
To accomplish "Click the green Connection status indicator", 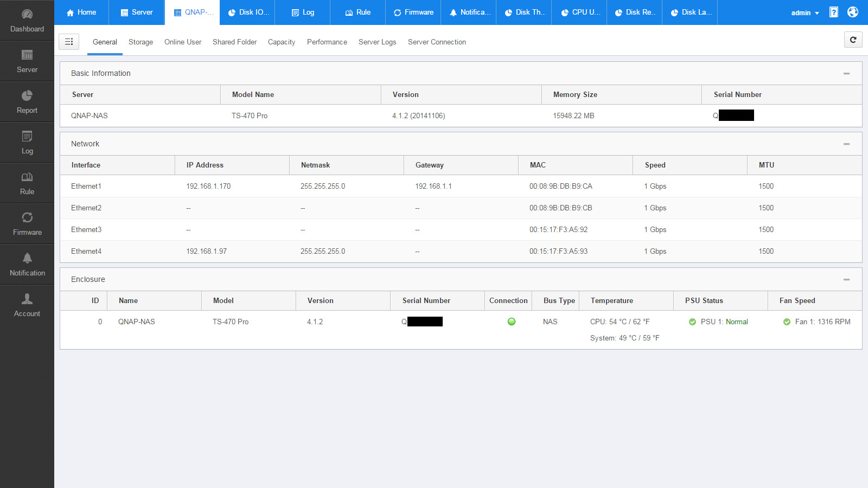I will point(511,322).
